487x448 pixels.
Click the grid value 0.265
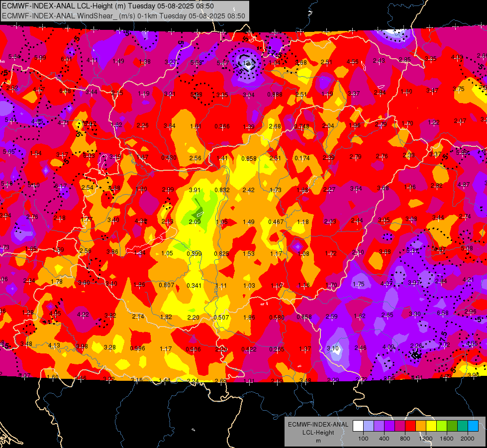tap(277, 349)
